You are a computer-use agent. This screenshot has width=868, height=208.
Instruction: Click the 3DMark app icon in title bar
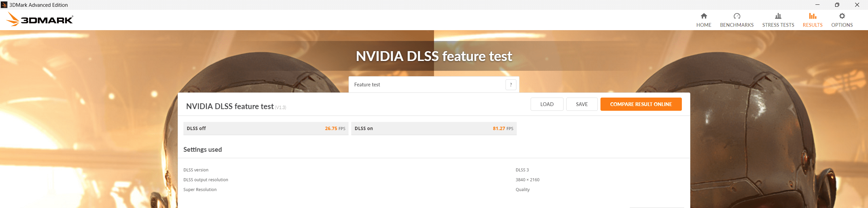pos(4,5)
